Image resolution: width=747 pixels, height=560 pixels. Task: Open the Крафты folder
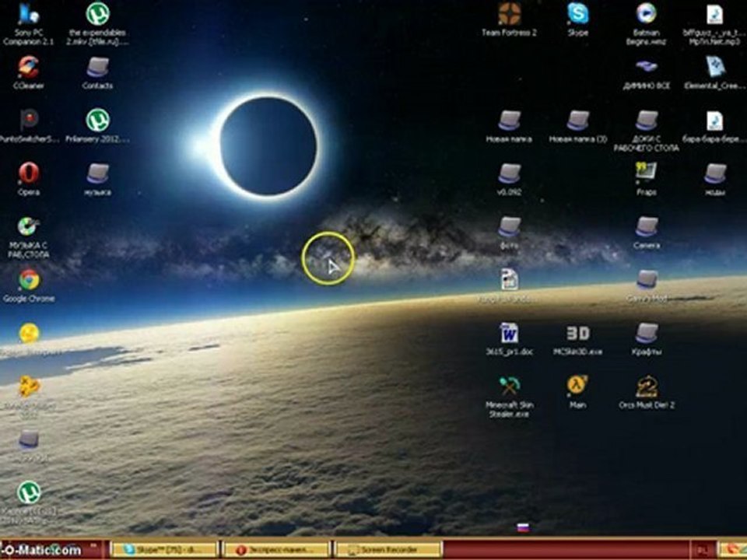click(x=647, y=334)
